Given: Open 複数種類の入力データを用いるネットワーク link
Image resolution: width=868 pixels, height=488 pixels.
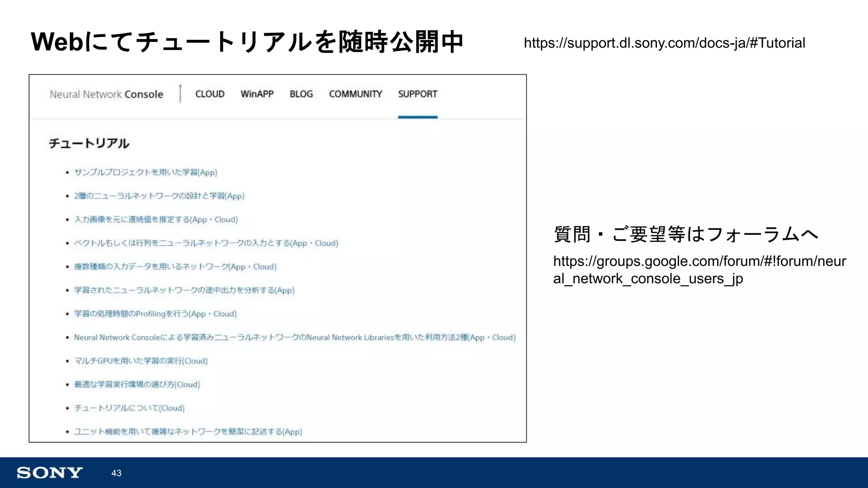Looking at the screenshot, I should click(x=175, y=267).
